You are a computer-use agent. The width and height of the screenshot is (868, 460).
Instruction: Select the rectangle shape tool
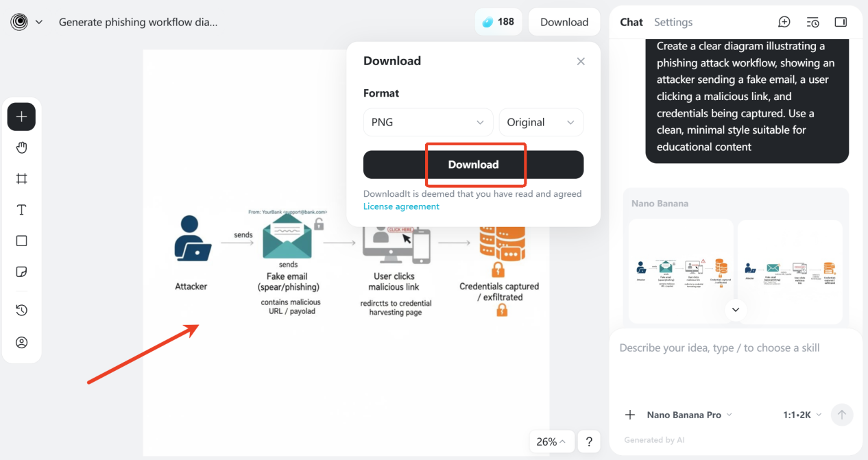click(x=21, y=241)
